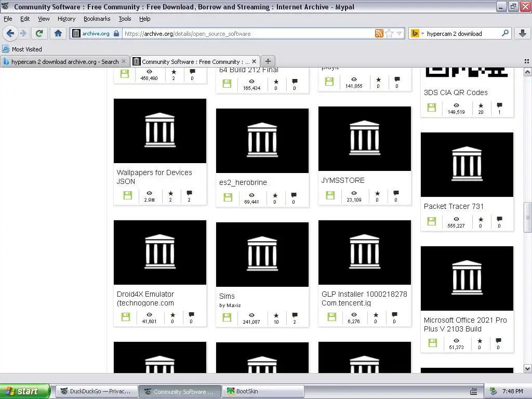532x399 pixels.
Task: Open the Sims item title link
Action: point(227,296)
